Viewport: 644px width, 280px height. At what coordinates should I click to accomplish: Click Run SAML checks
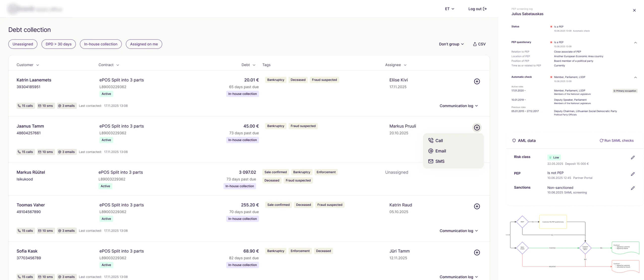click(x=616, y=141)
